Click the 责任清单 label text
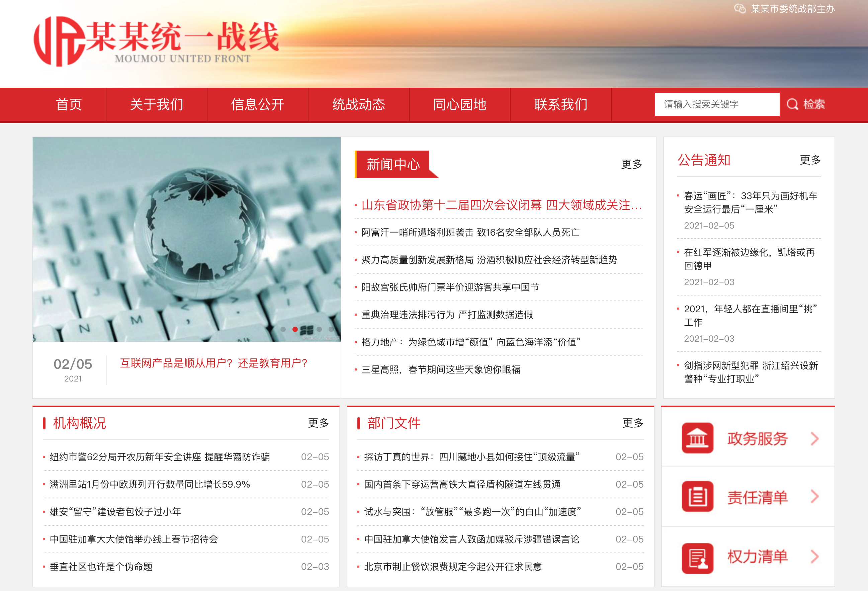868x591 pixels. click(x=758, y=497)
